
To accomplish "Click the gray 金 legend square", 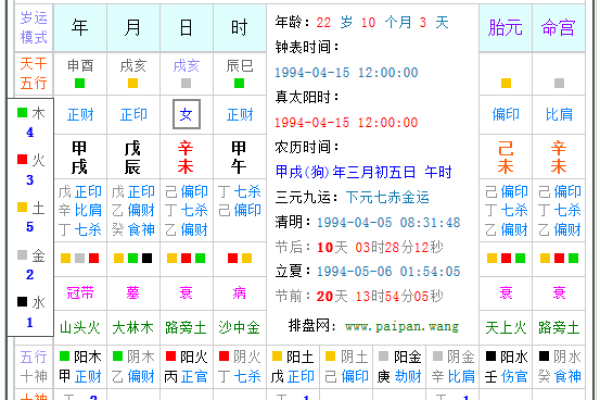I will point(22,255).
